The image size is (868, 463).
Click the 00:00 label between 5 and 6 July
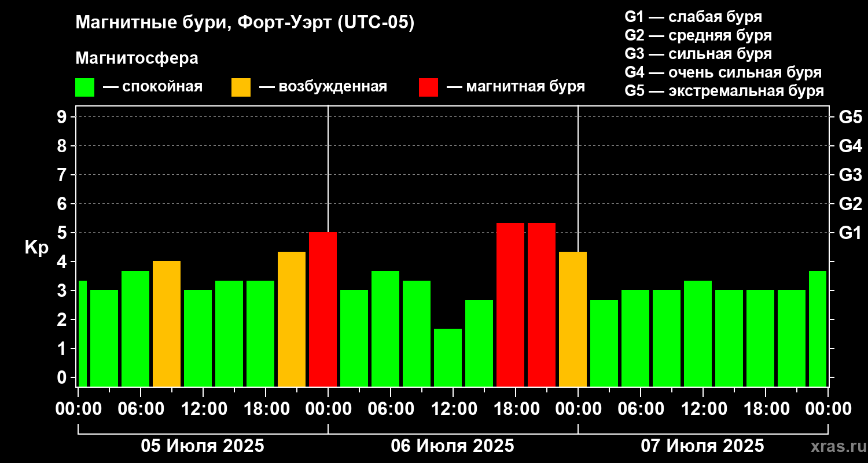click(x=328, y=409)
